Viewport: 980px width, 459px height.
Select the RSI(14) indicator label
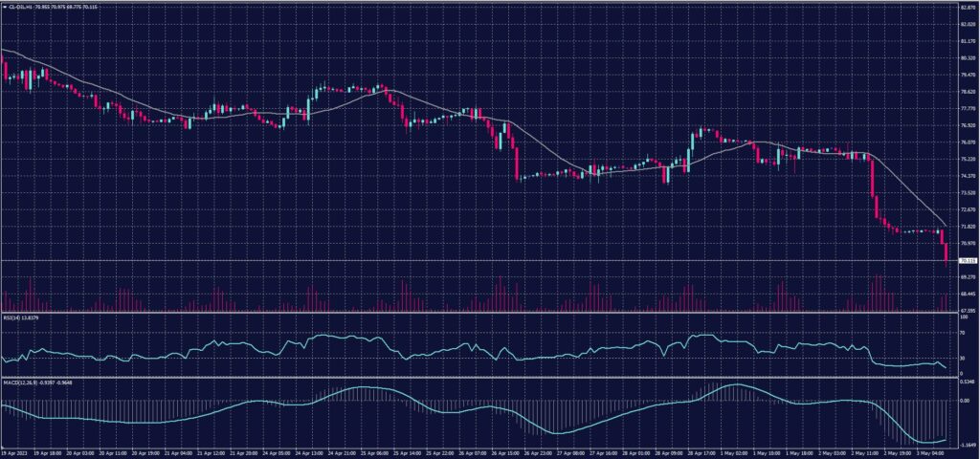16,317
